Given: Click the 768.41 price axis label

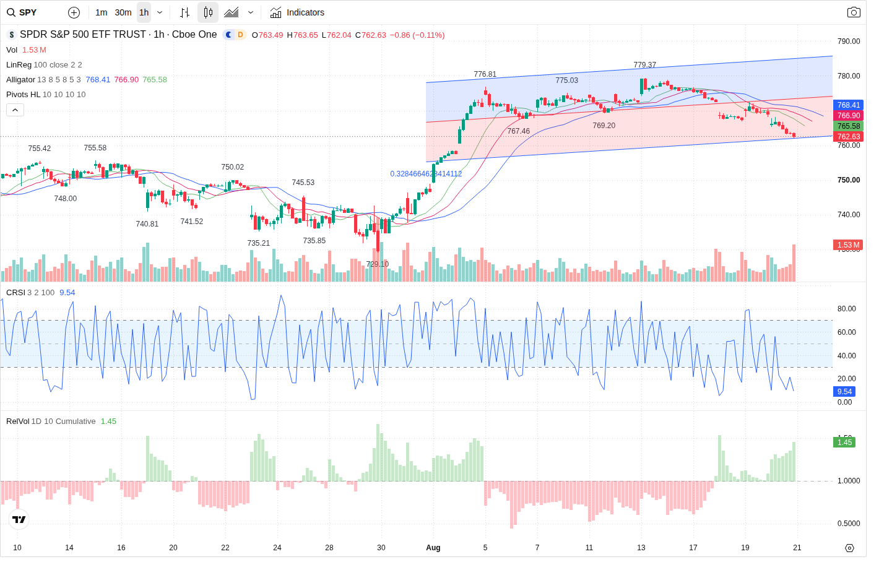Looking at the screenshot, I should click(x=848, y=105).
